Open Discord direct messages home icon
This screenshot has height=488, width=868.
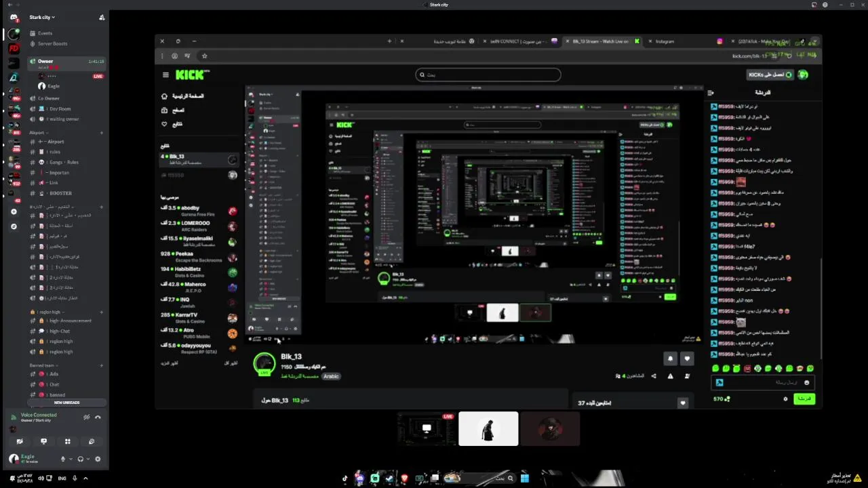click(x=14, y=18)
